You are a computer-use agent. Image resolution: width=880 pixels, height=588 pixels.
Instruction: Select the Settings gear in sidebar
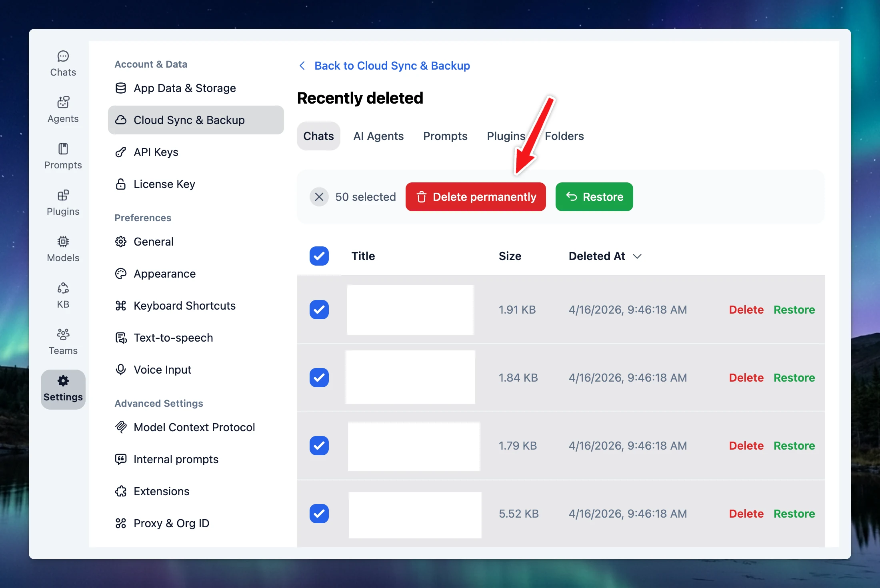pyautogui.click(x=63, y=389)
